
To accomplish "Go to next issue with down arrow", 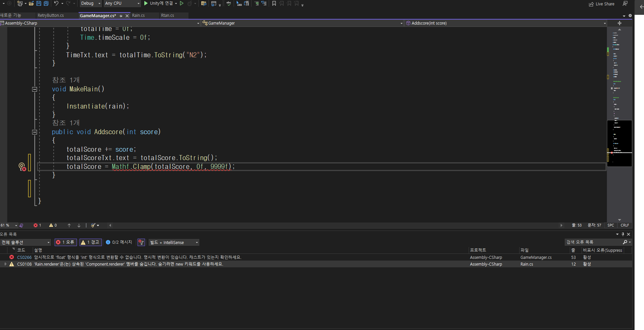I will click(79, 226).
